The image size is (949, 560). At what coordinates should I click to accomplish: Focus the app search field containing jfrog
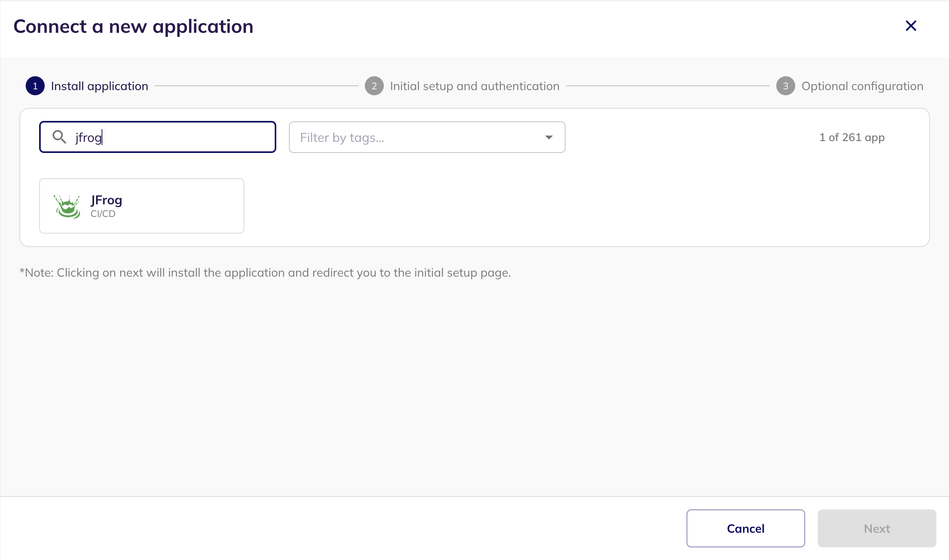pyautogui.click(x=158, y=137)
